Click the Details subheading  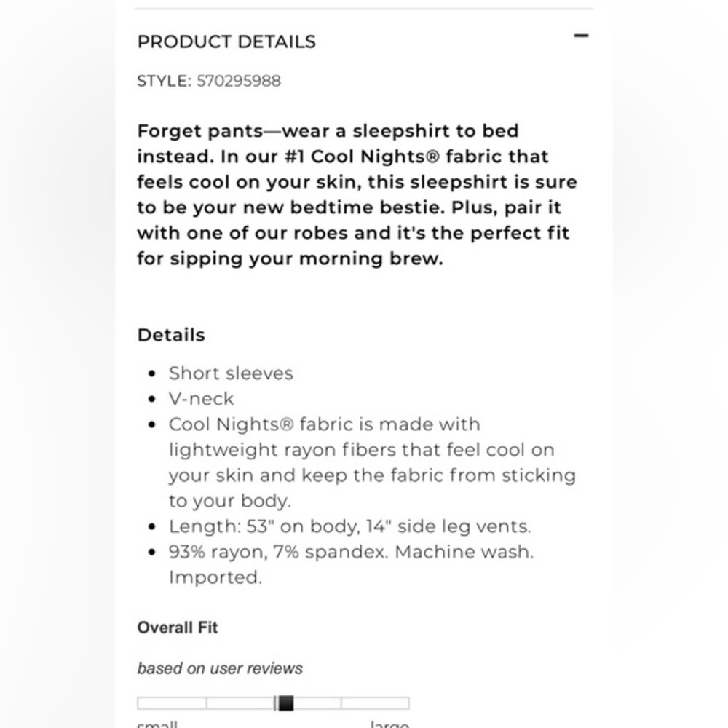171,335
